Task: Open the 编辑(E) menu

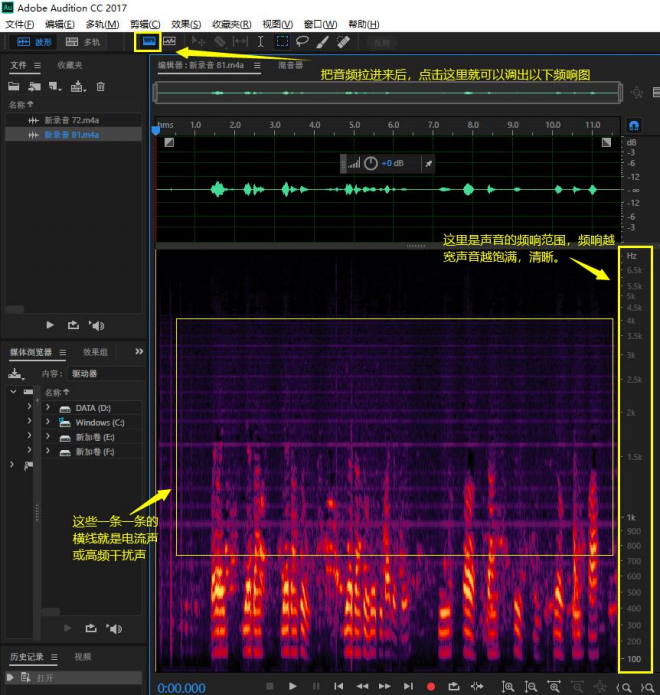Action: click(60, 24)
